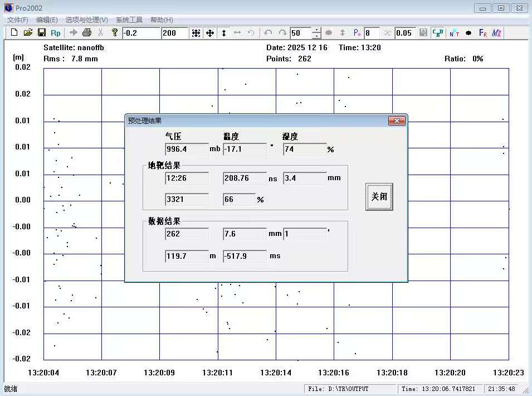Open the 文件(F) menu
The height and width of the screenshot is (396, 532).
(x=18, y=20)
